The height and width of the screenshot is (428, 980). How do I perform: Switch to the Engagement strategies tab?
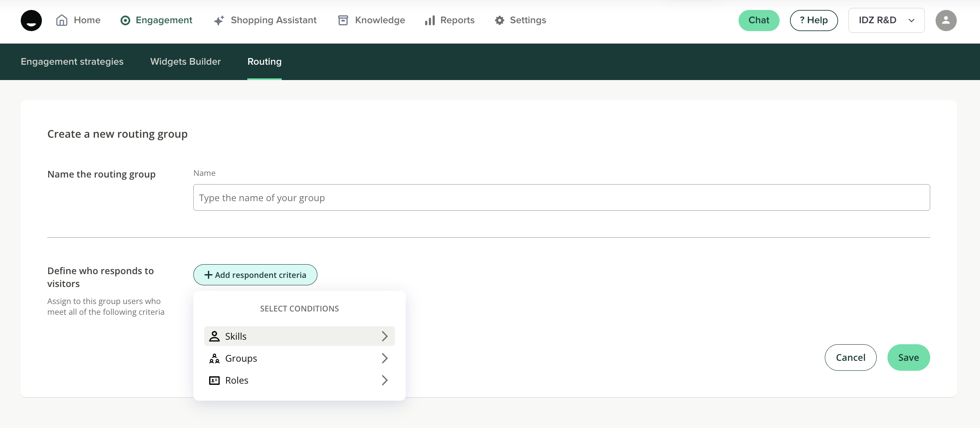[72, 61]
